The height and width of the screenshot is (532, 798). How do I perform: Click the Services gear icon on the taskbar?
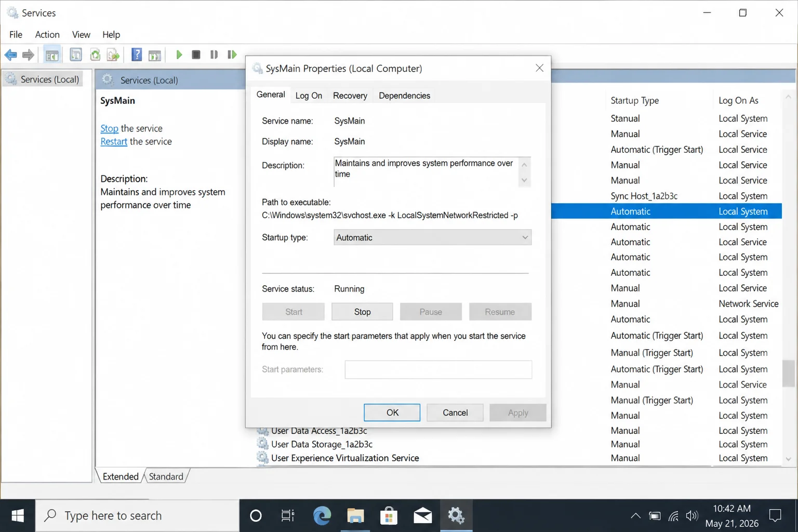456,515
